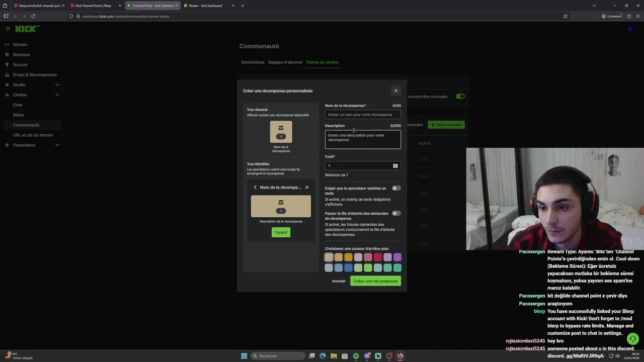Go back in browser history
The width and height of the screenshot is (644, 362).
(x=15, y=16)
